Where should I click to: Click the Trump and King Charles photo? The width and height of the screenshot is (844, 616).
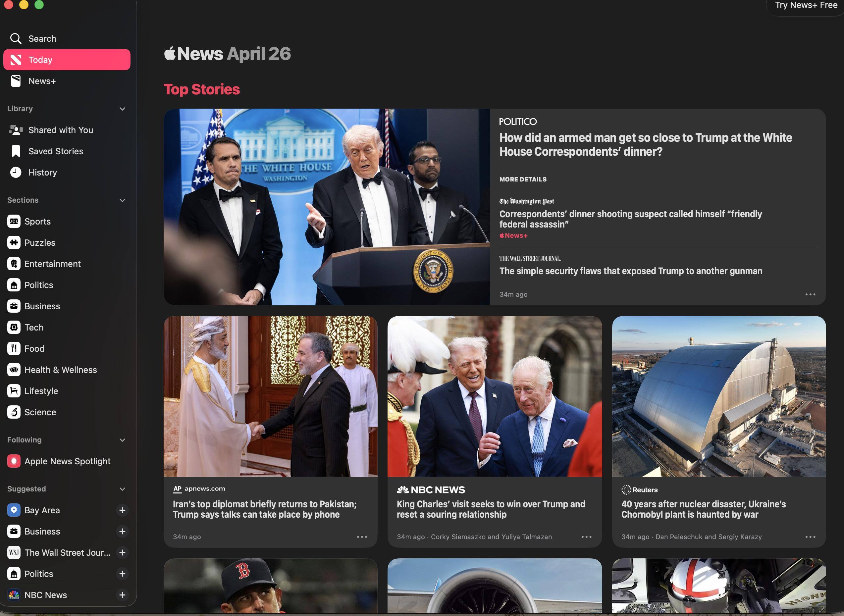click(495, 396)
